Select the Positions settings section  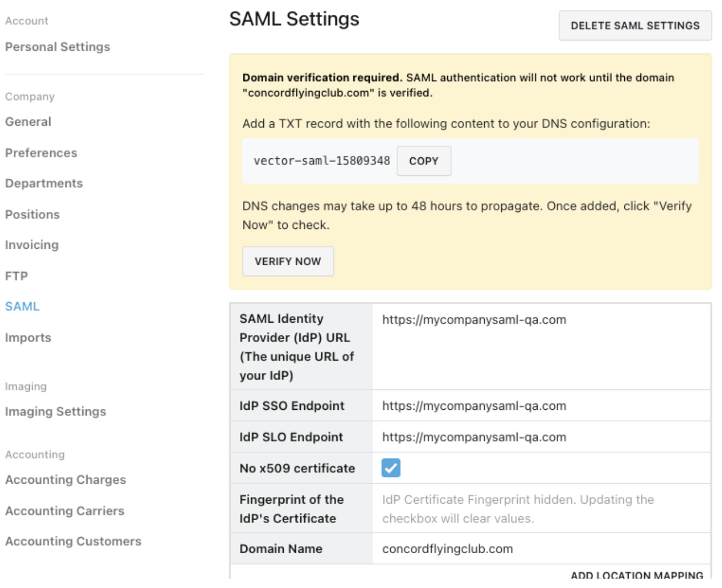tap(32, 214)
